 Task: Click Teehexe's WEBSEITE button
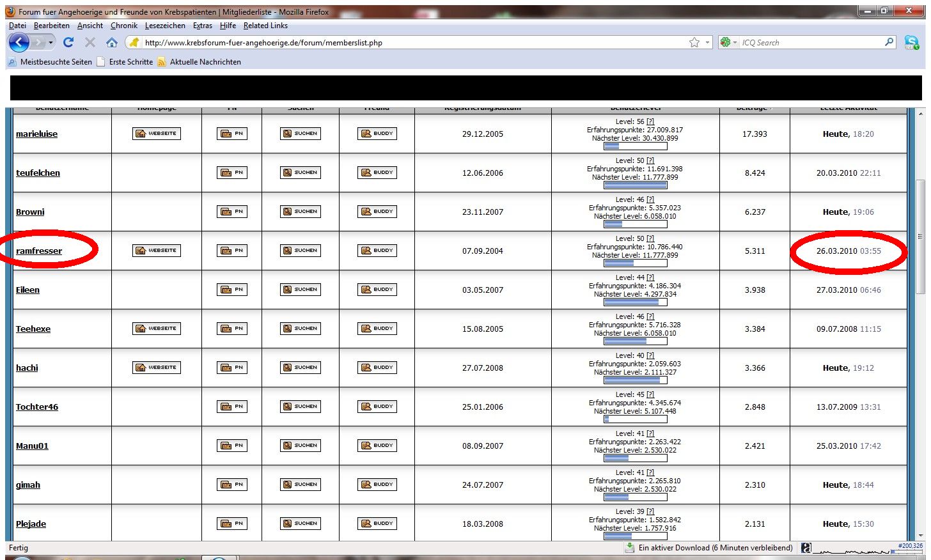156,329
